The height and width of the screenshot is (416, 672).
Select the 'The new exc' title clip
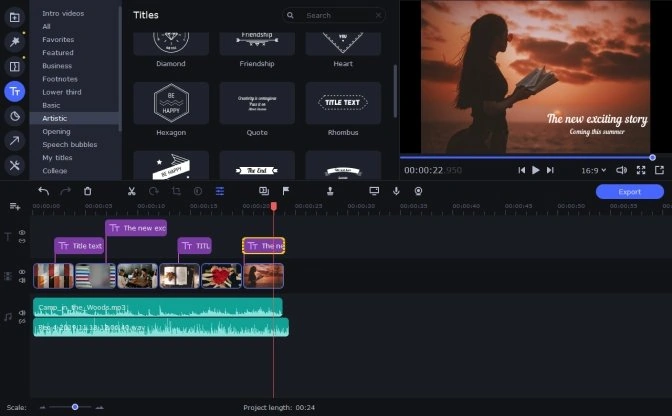coord(136,228)
